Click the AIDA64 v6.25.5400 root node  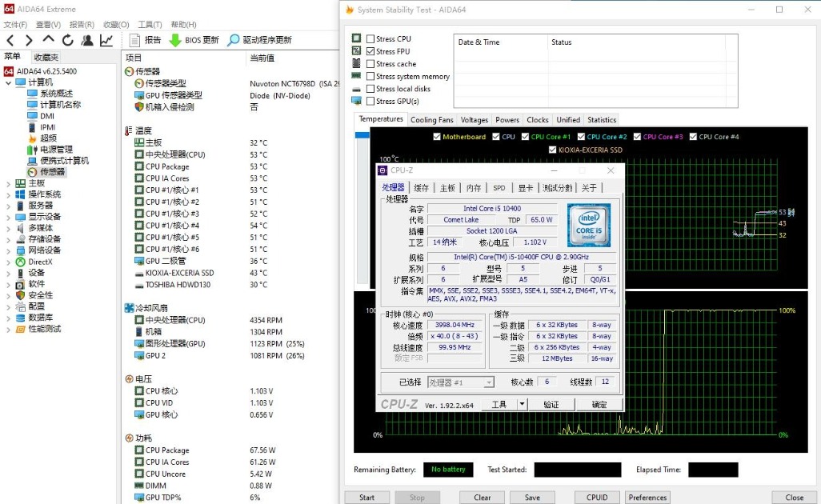[x=46, y=71]
